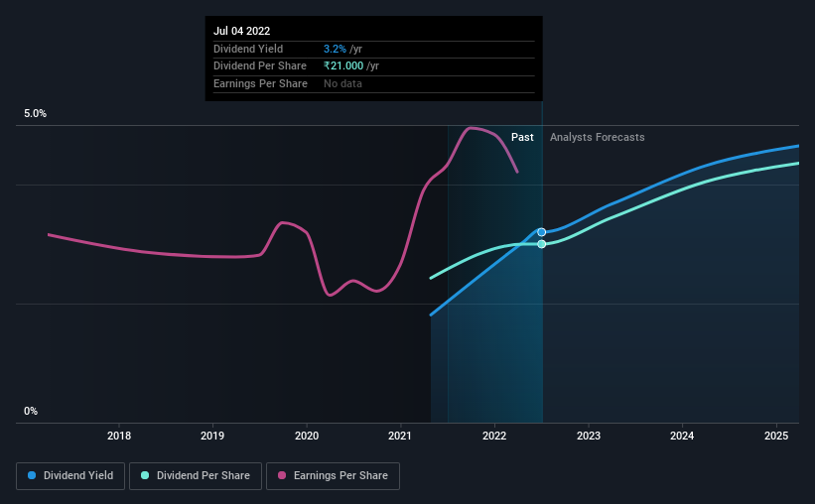Screen dimensions: 815x504
Task: Select the blue dividend yield data point marker
Action: tap(542, 232)
